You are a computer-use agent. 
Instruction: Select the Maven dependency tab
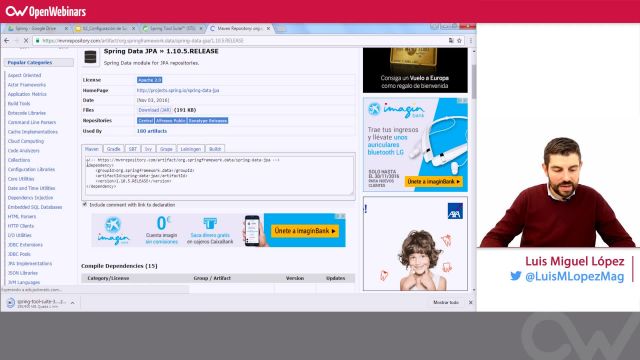click(x=92, y=149)
